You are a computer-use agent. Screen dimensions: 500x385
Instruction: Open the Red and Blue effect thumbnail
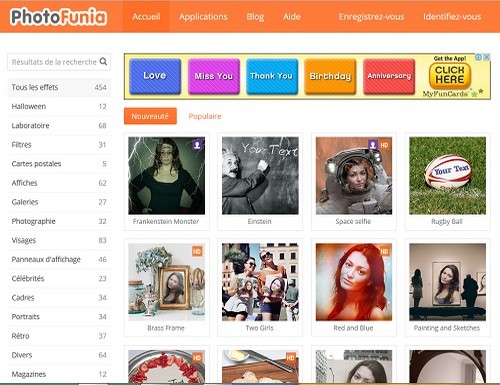[x=354, y=282]
